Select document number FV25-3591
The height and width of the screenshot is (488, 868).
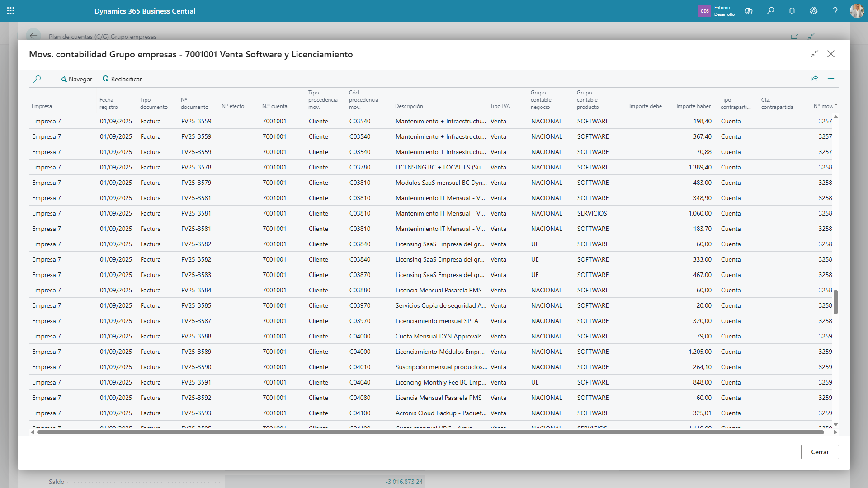tap(196, 382)
